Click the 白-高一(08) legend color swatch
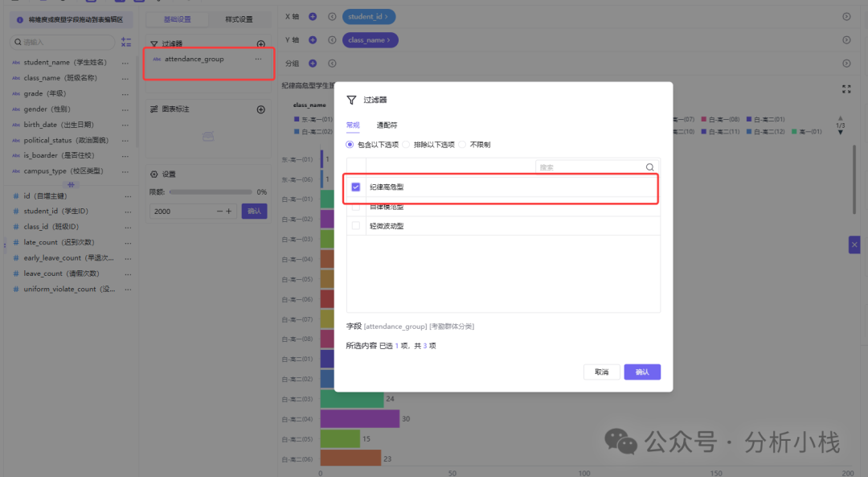 tap(703, 119)
